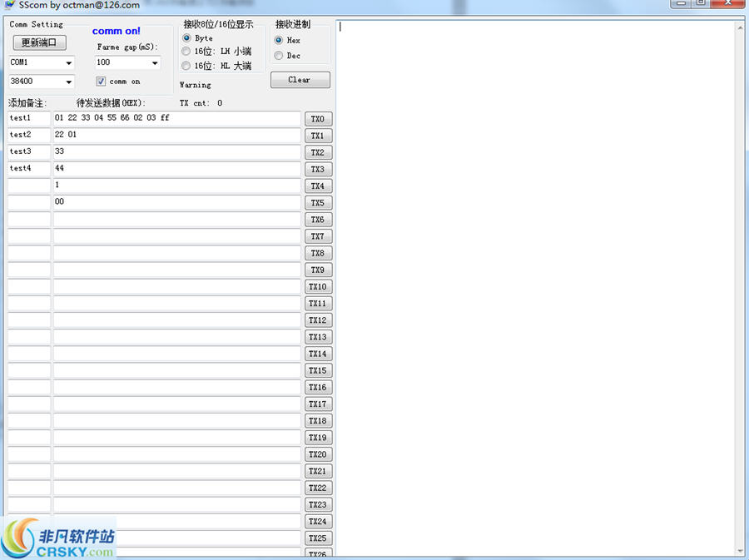Click the TX10 send button

point(318,287)
